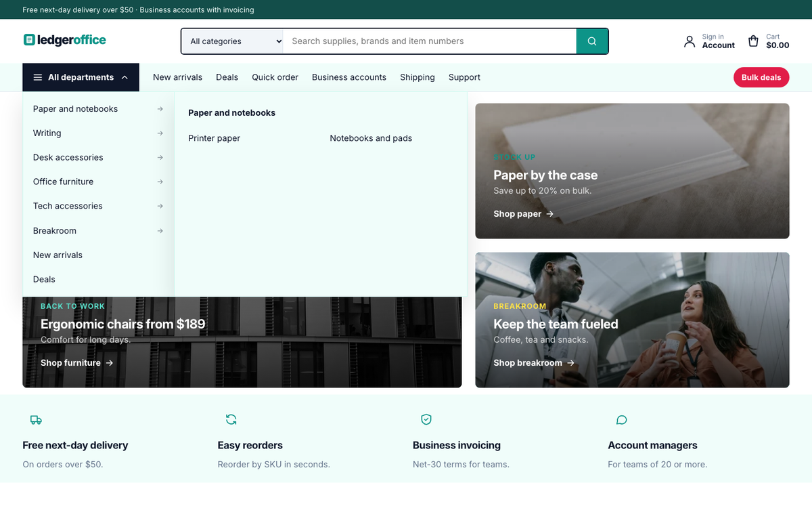Click the Account managers heading
Image resolution: width=812 pixels, height=508 pixels.
coord(652,445)
